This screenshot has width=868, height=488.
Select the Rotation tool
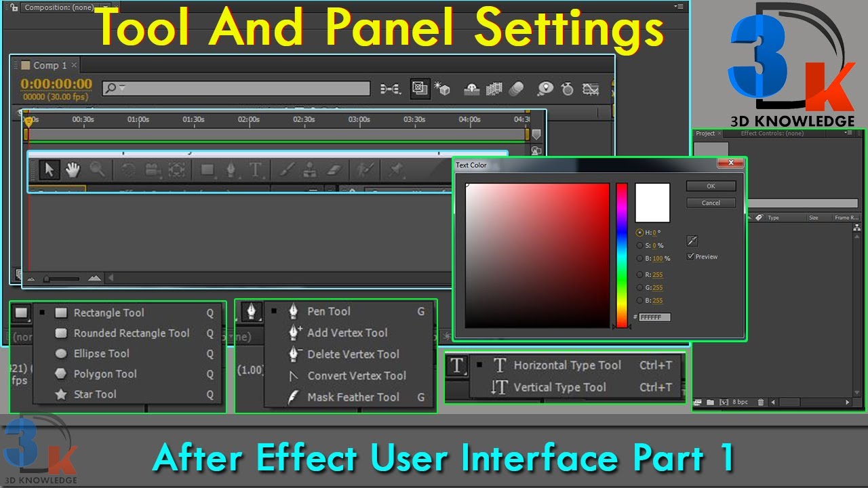click(129, 169)
